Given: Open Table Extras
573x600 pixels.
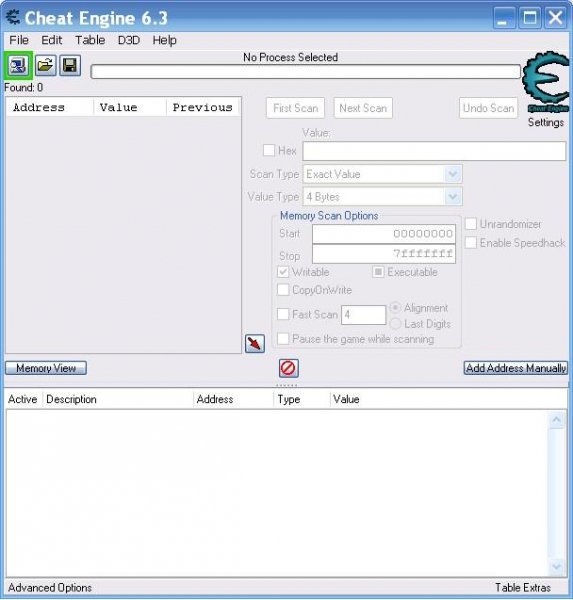Looking at the screenshot, I should (x=523, y=587).
